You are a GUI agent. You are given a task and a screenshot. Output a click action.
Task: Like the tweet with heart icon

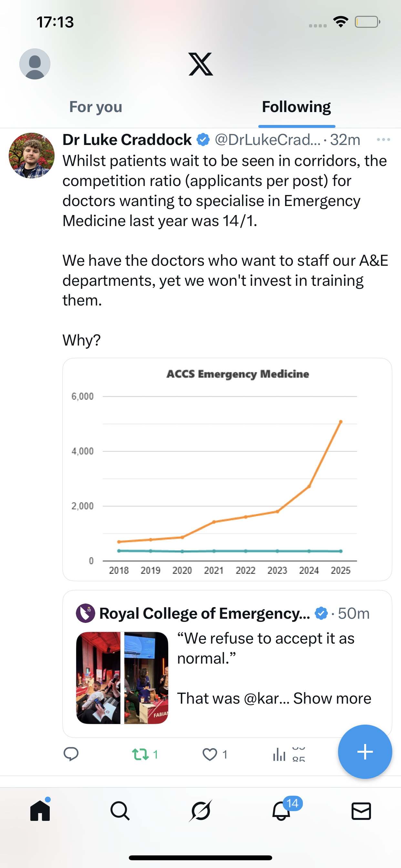[210, 754]
